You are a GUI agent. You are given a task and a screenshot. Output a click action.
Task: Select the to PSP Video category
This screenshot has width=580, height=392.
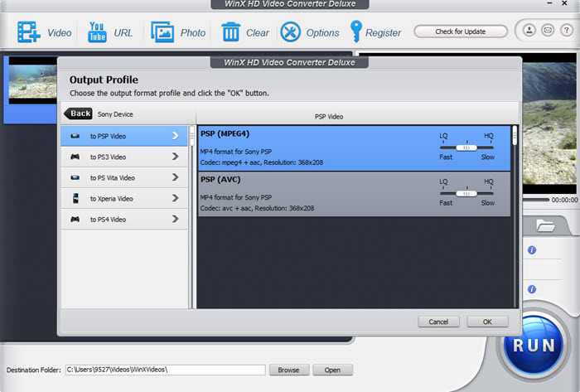(x=124, y=136)
